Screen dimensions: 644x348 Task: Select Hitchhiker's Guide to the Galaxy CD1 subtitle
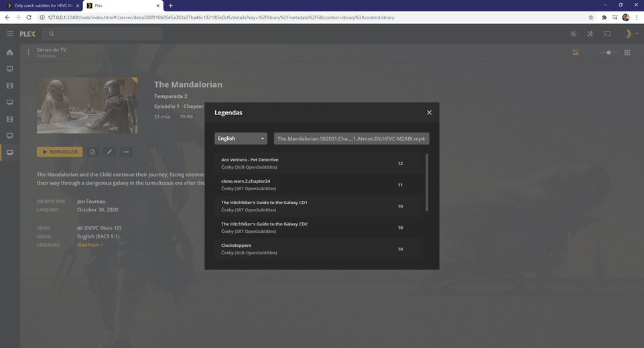click(319, 206)
